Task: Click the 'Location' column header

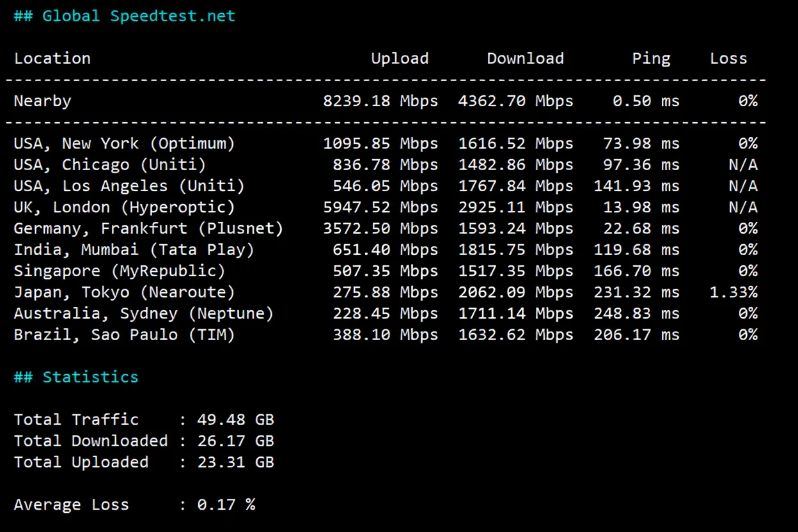Action: (x=52, y=58)
